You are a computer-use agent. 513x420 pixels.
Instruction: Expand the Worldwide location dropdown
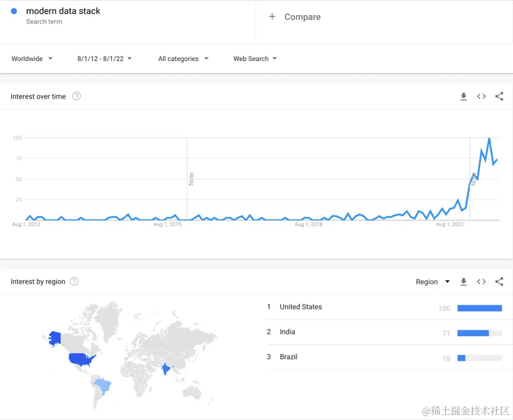(32, 59)
